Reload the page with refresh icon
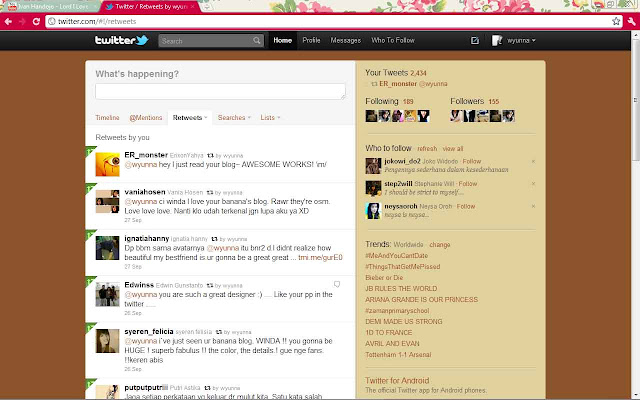The height and width of the screenshot is (400, 640). click(36, 21)
